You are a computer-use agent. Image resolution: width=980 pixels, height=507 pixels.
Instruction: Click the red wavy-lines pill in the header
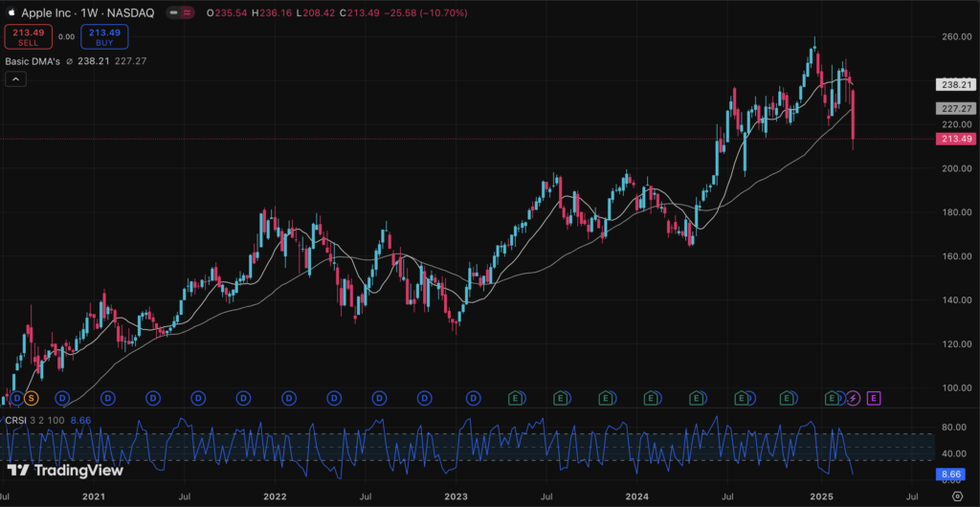188,12
